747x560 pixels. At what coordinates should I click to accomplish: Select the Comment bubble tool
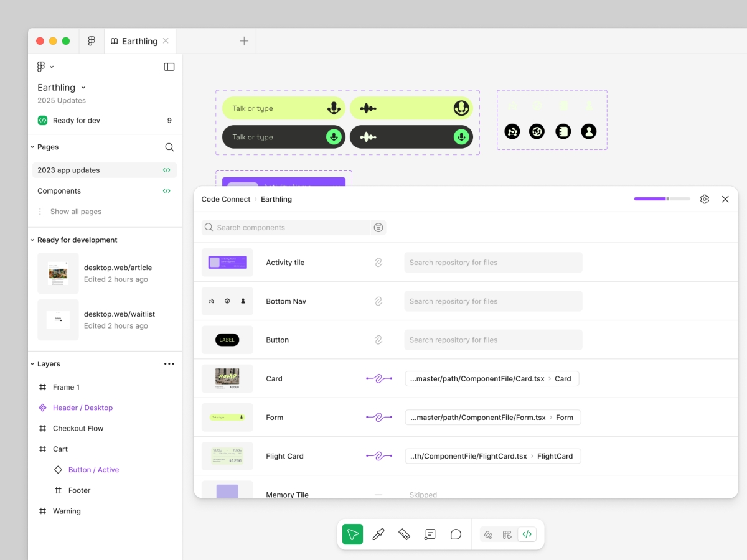pyautogui.click(x=456, y=534)
